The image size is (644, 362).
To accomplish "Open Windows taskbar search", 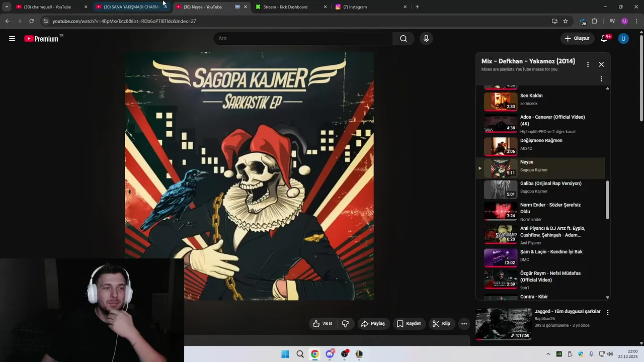I will click(x=300, y=354).
